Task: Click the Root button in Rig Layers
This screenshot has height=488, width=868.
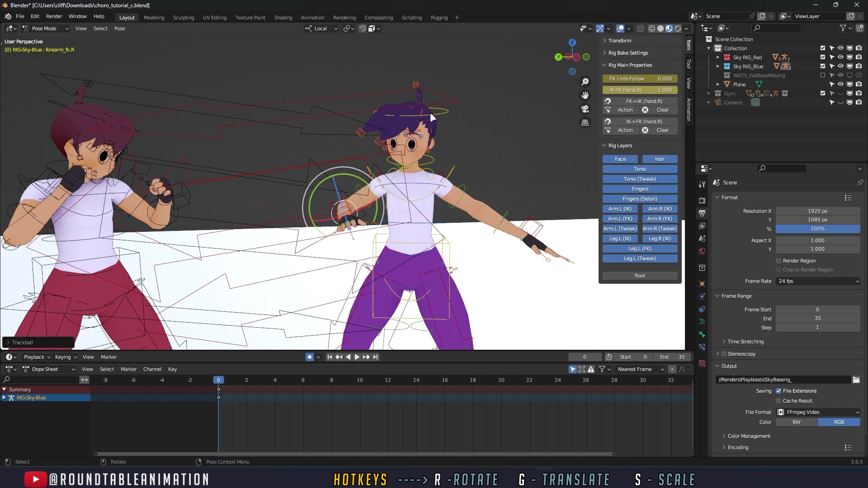Action: (x=639, y=275)
